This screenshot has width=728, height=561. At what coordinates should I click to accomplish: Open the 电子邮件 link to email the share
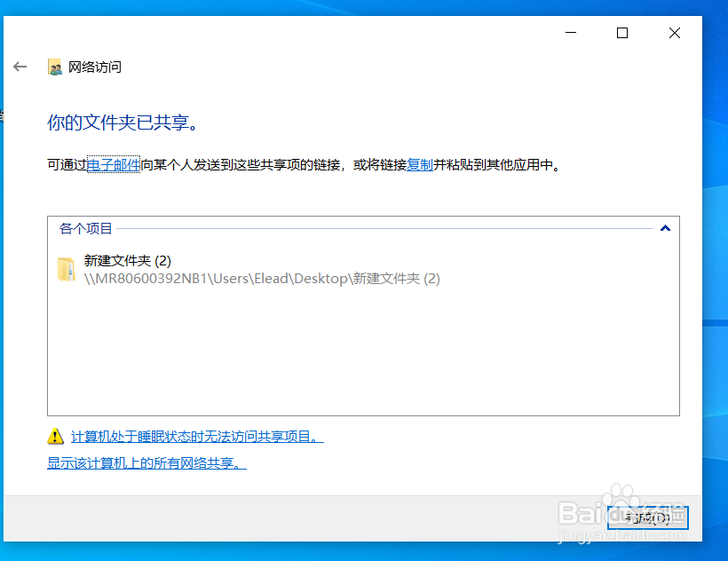pos(113,164)
